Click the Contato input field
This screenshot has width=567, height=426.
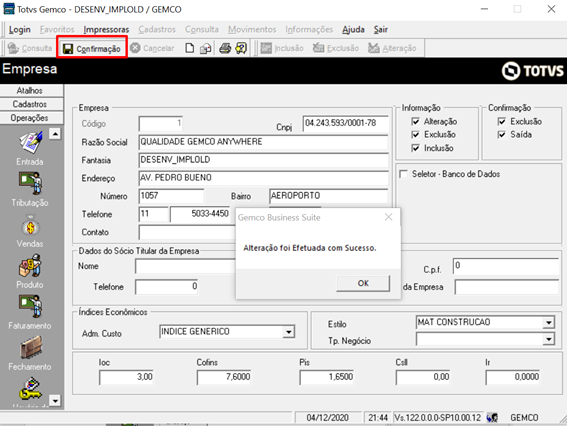click(x=187, y=233)
